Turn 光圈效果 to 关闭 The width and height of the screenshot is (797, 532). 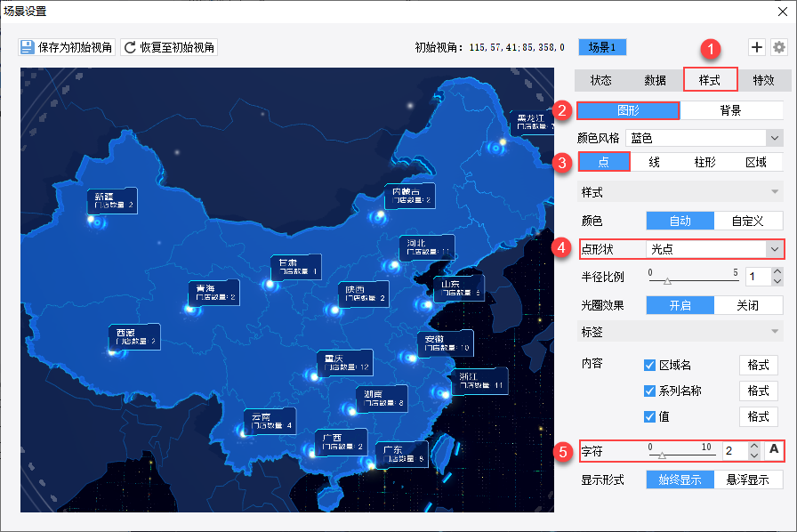tap(748, 305)
